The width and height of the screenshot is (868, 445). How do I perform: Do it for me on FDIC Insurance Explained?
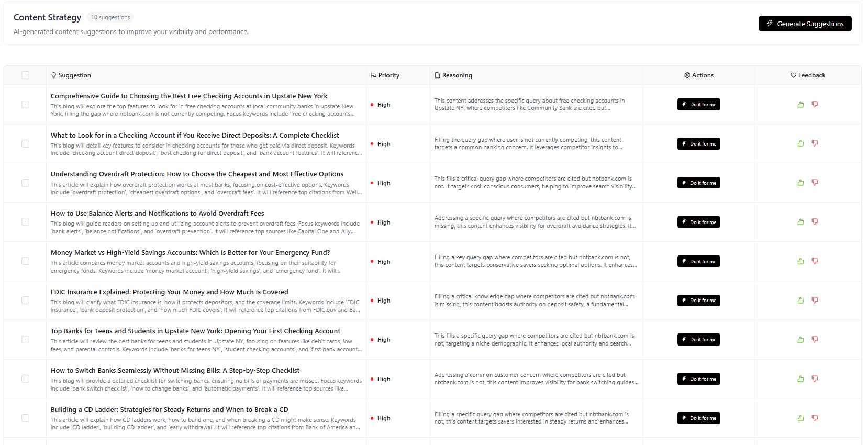(x=698, y=301)
